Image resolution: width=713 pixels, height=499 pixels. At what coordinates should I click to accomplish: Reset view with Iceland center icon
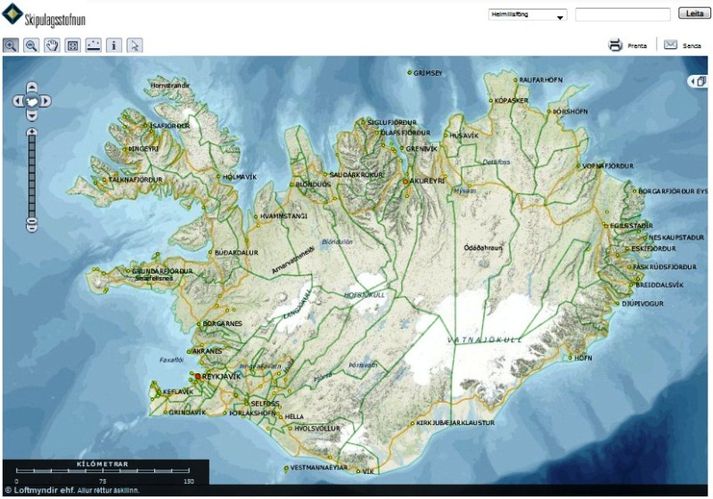pyautogui.click(x=32, y=101)
